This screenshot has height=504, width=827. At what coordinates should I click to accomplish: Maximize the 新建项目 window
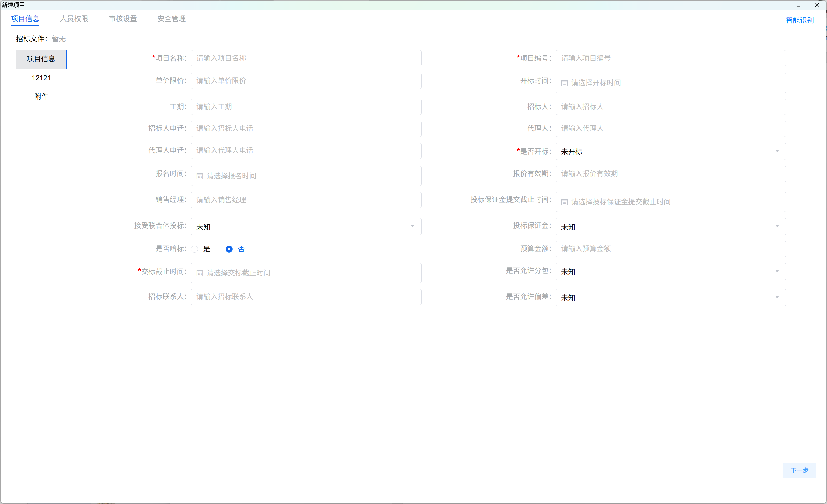point(798,5)
